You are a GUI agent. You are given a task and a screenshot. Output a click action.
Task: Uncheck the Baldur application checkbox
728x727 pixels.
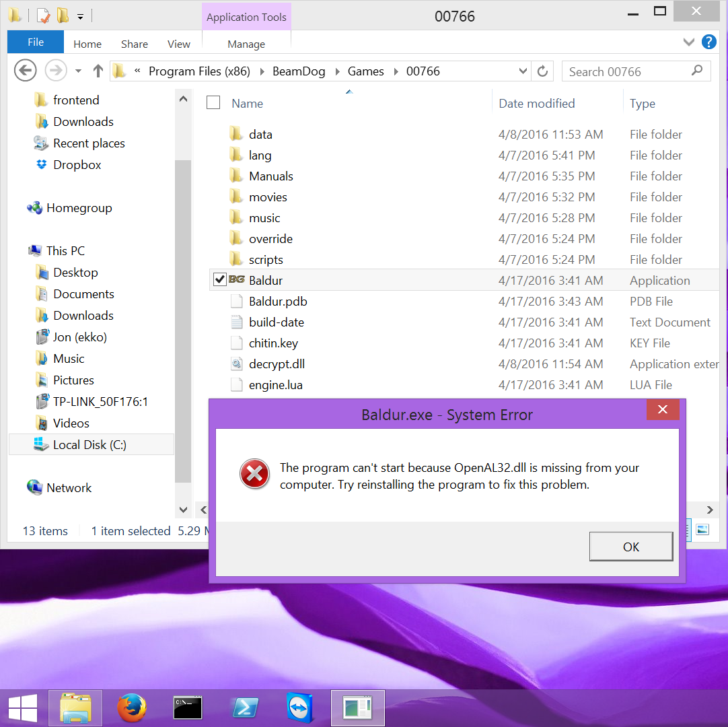tap(219, 279)
